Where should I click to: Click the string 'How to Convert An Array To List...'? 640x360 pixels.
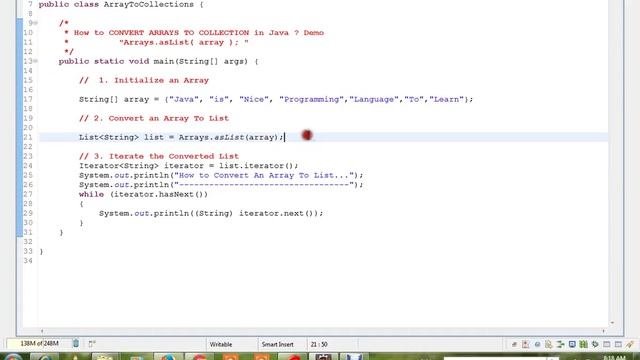tap(264, 176)
